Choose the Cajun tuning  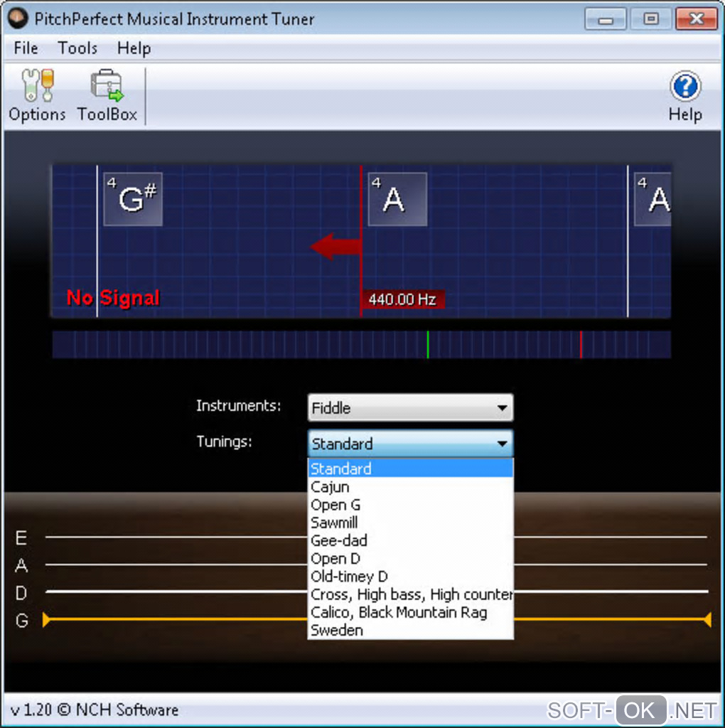click(411, 486)
